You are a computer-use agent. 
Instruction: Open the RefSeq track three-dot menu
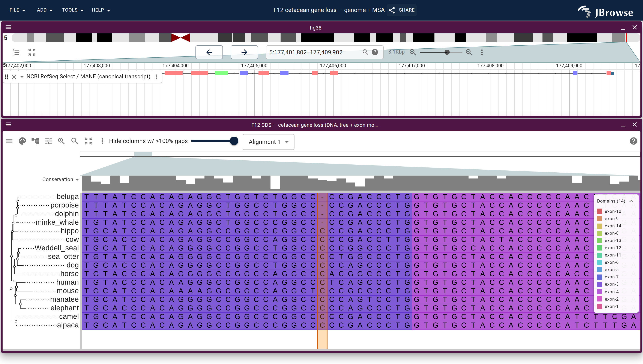(156, 77)
